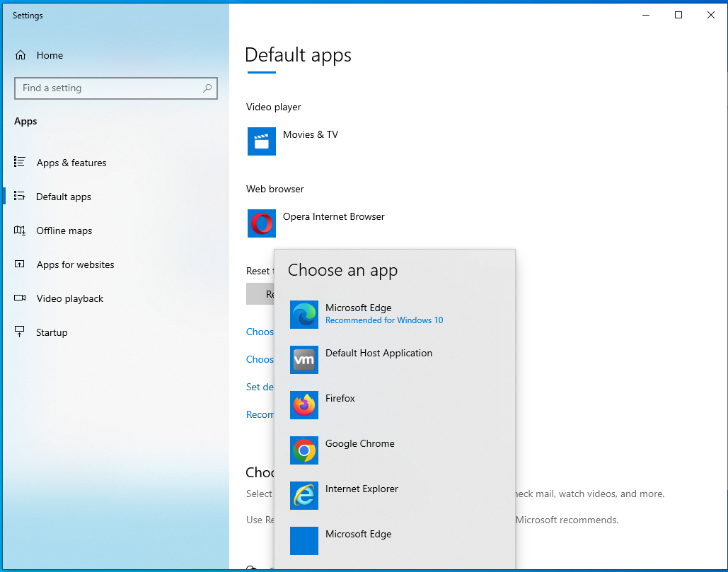Go to Apps & features
Image resolution: width=728 pixels, height=572 pixels.
click(71, 163)
